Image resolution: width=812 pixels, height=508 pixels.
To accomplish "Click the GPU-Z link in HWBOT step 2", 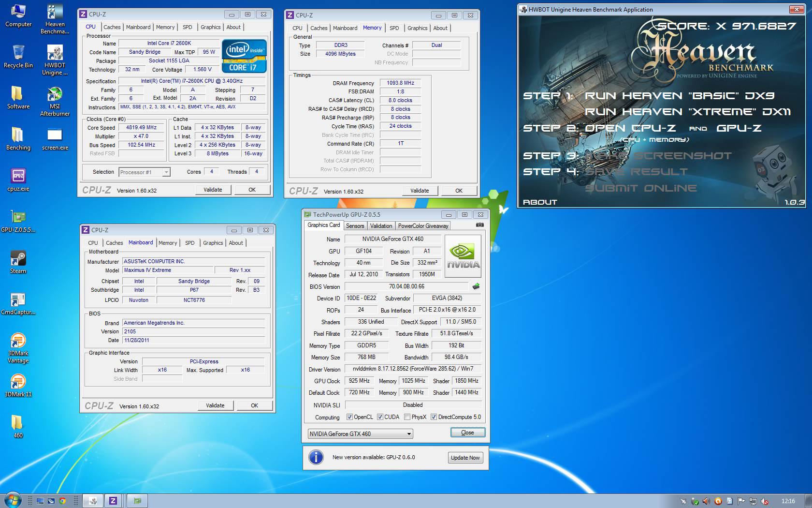I will pos(739,128).
